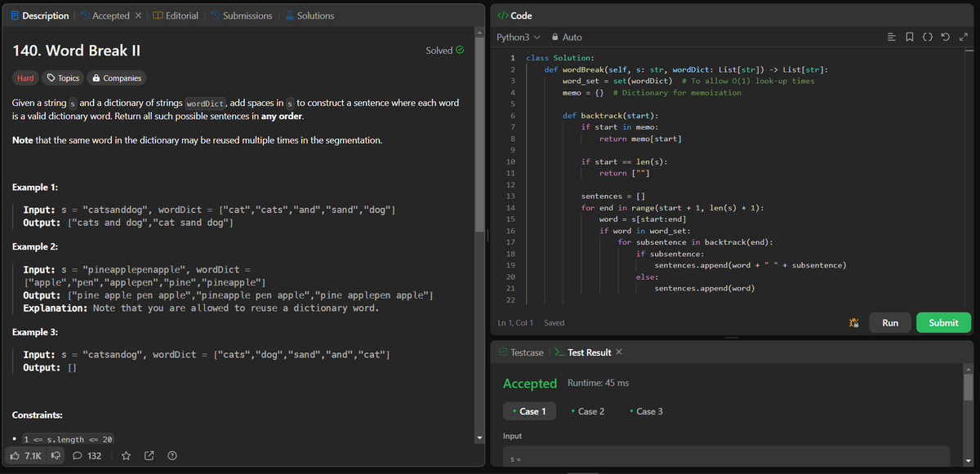Open the Solutions tab
The width and height of the screenshot is (980, 474).
tap(309, 16)
